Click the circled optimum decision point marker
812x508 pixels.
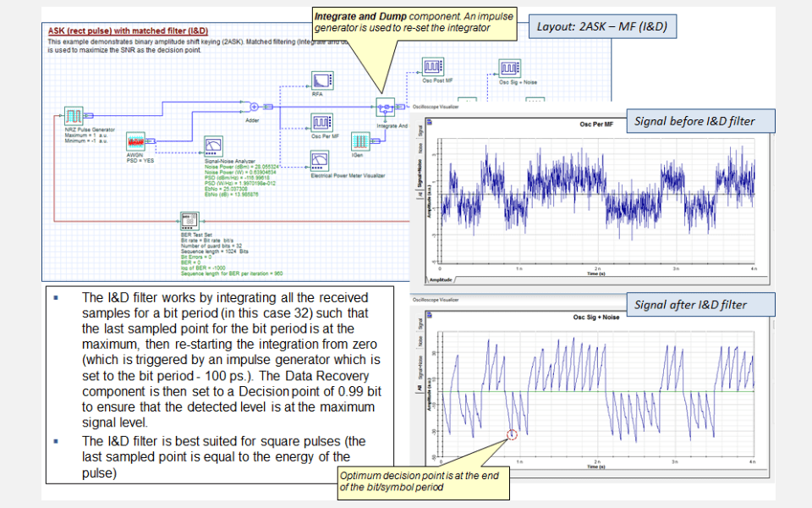click(x=511, y=433)
